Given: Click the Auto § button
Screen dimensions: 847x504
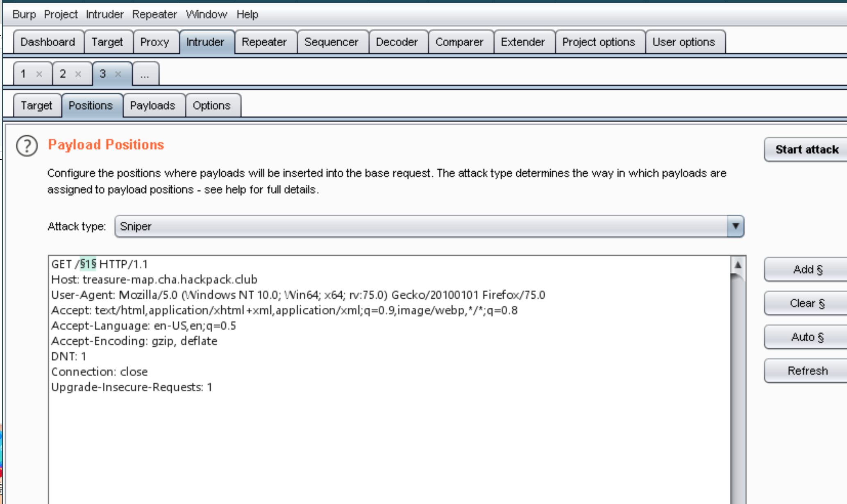Looking at the screenshot, I should 807,337.
